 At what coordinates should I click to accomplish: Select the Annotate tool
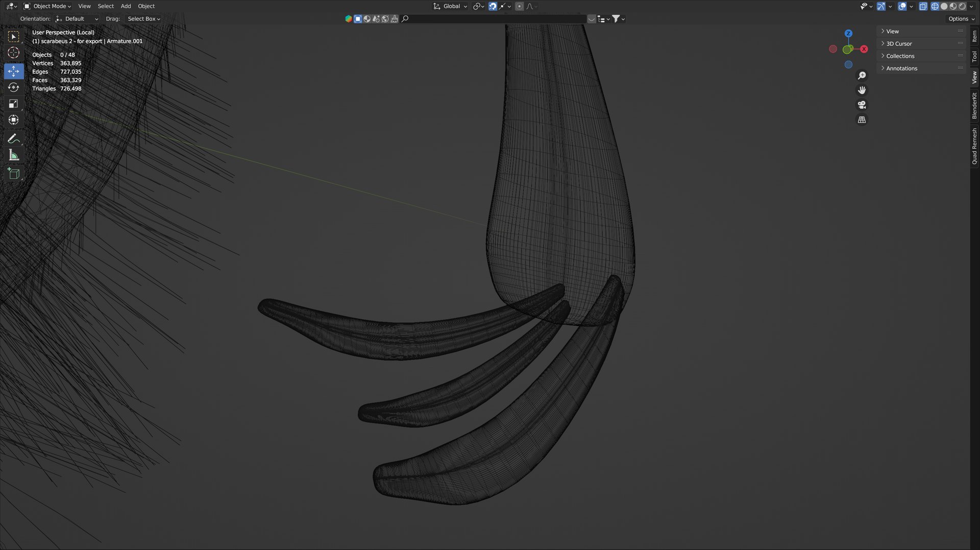pos(14,138)
